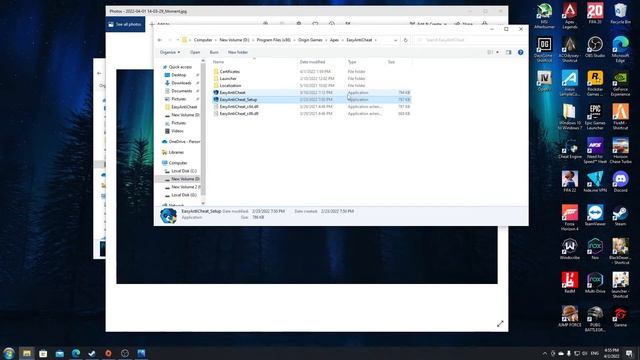The image size is (640, 360).
Task: Click fullscreen arrows in Photos window
Action: coord(500,324)
